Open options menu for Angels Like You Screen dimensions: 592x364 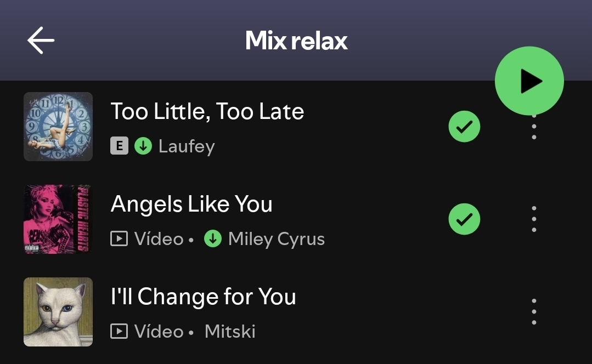coord(534,219)
